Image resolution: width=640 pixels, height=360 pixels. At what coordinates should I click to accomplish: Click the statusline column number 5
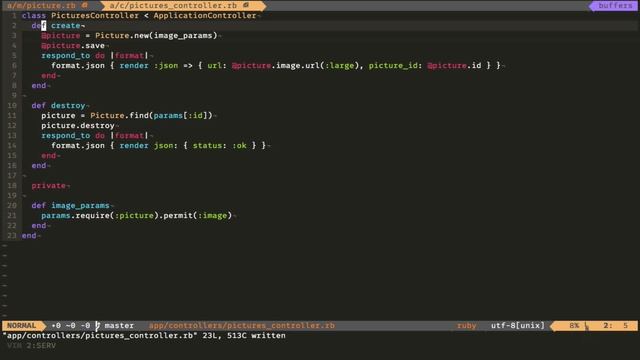(x=625, y=326)
